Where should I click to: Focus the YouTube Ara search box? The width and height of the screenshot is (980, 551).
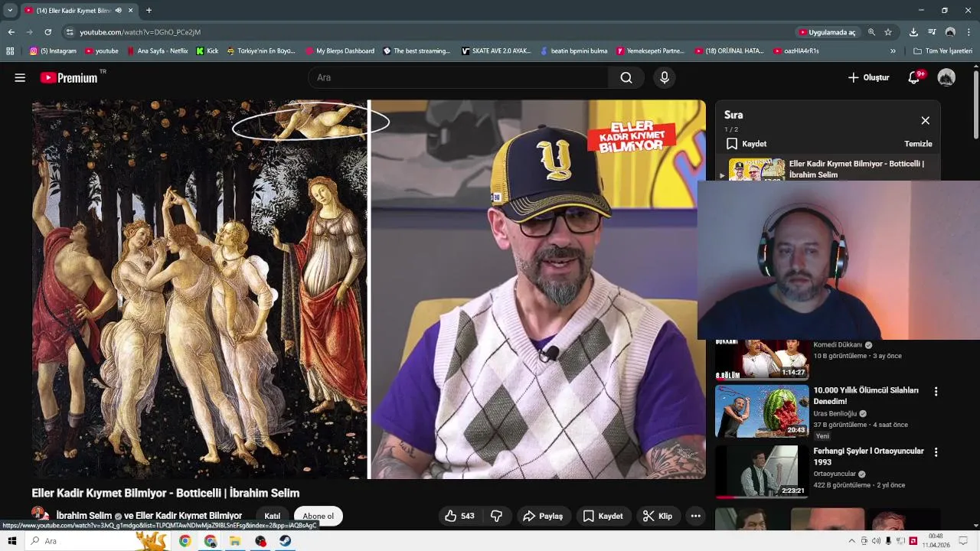458,77
